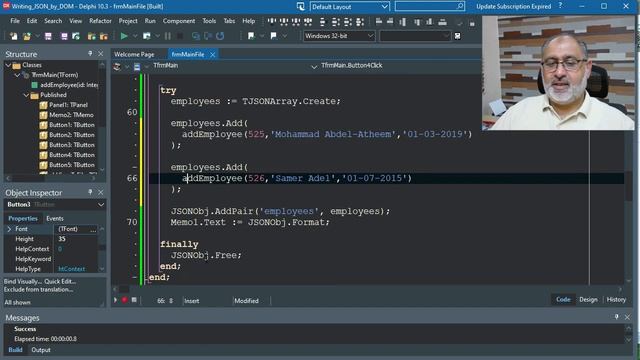Pin the Object Inspector panel
This screenshot has height=360, width=640.
coord(90,192)
